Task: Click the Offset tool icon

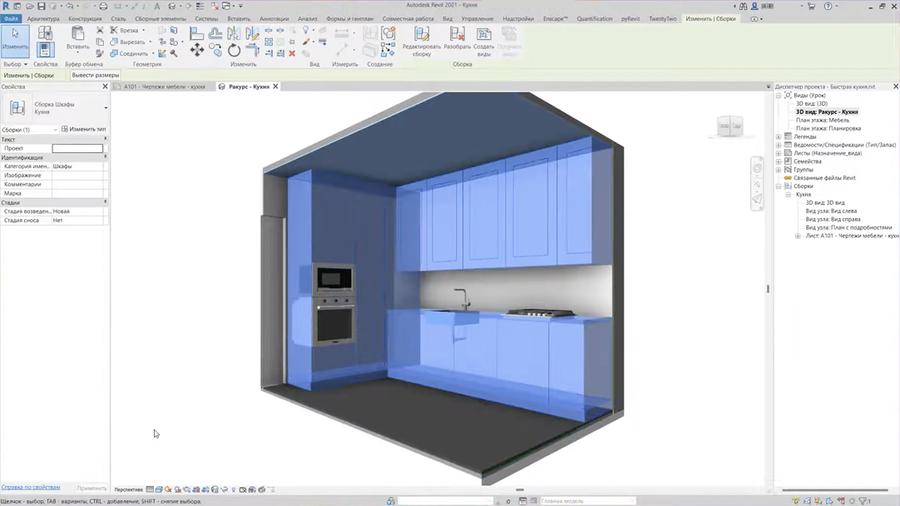Action: click(x=216, y=34)
